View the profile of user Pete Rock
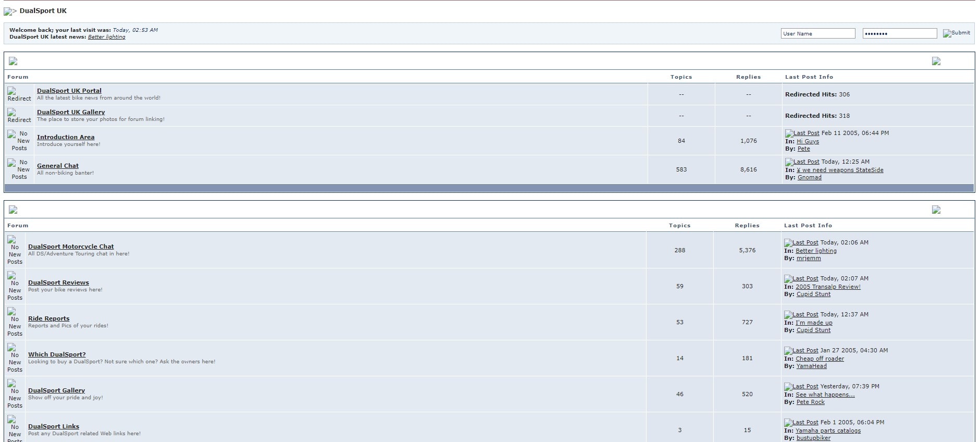Image resolution: width=980 pixels, height=442 pixels. click(x=811, y=402)
